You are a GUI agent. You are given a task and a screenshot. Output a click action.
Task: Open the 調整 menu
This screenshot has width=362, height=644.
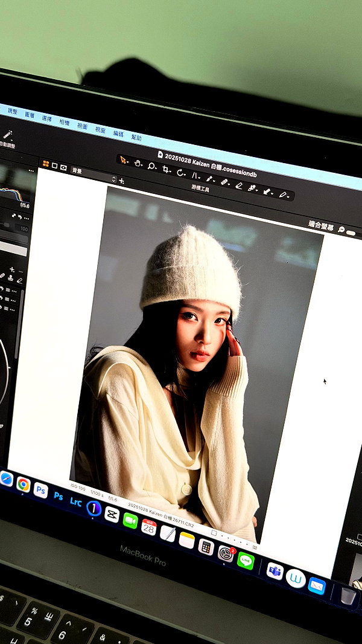13,111
